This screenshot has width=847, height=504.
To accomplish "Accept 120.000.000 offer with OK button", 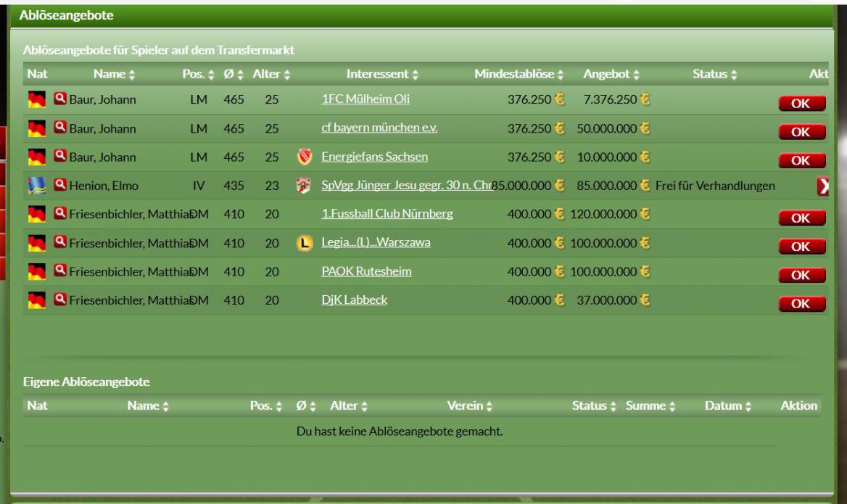I will click(x=801, y=217).
